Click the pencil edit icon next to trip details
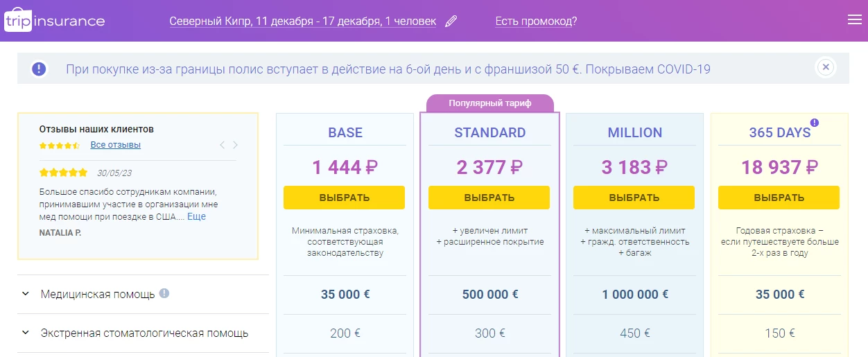 click(451, 21)
